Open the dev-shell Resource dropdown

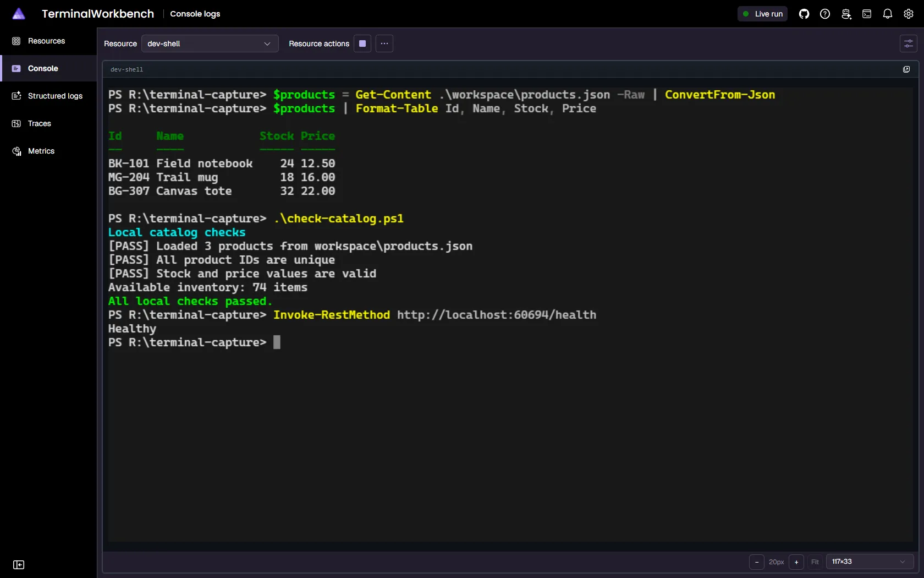[210, 43]
